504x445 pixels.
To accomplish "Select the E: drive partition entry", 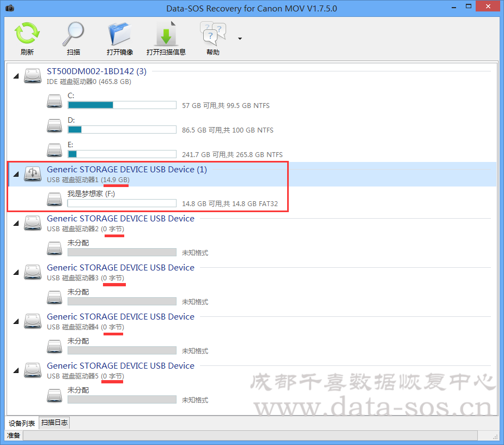I will pyautogui.click(x=71, y=145).
